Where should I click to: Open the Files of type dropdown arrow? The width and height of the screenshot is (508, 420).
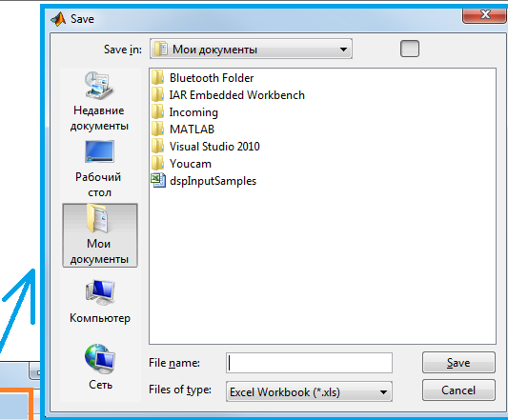click(383, 392)
